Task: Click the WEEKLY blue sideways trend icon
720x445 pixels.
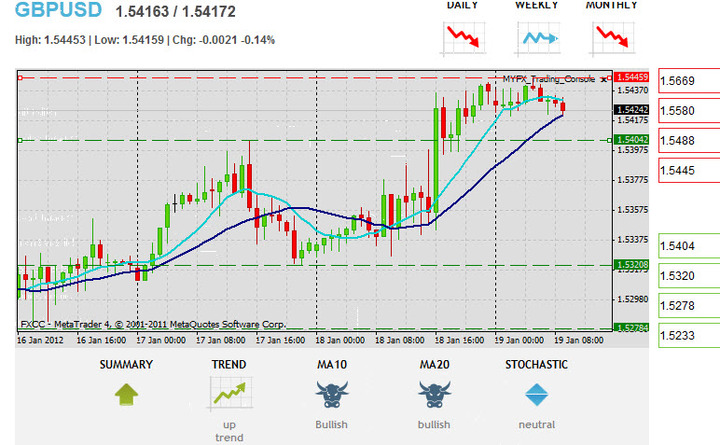Action: (x=536, y=38)
